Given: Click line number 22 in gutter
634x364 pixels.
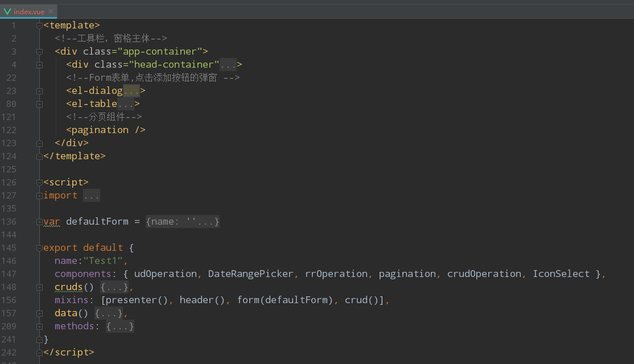Looking at the screenshot, I should coord(11,77).
